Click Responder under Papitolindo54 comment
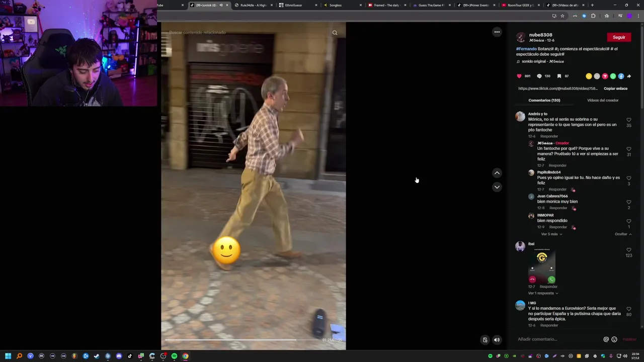The image size is (644, 362). (x=557, y=190)
